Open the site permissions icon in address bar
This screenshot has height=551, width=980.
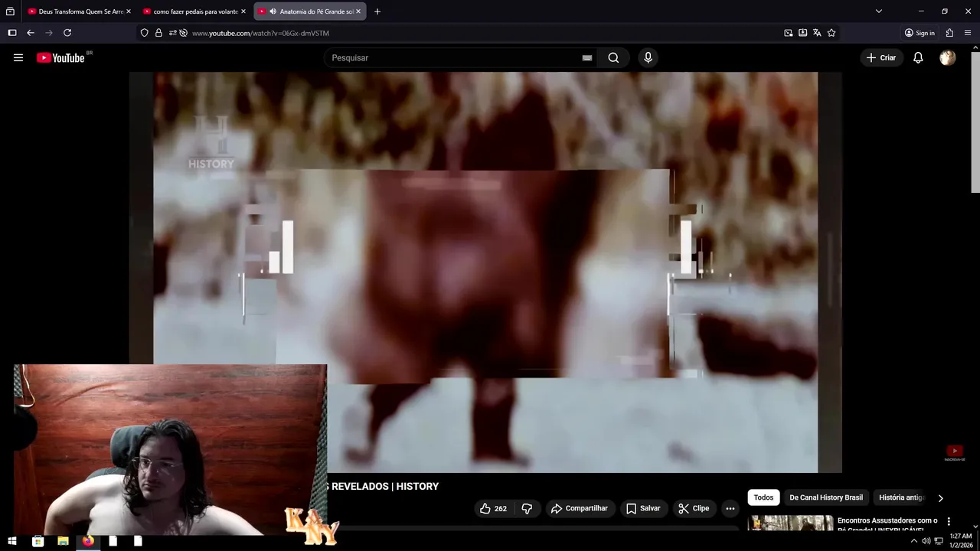(172, 33)
